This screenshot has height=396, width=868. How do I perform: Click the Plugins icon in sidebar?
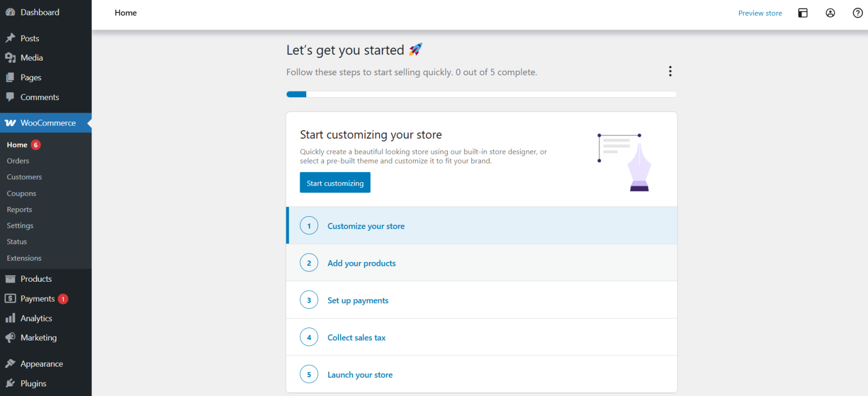point(10,383)
